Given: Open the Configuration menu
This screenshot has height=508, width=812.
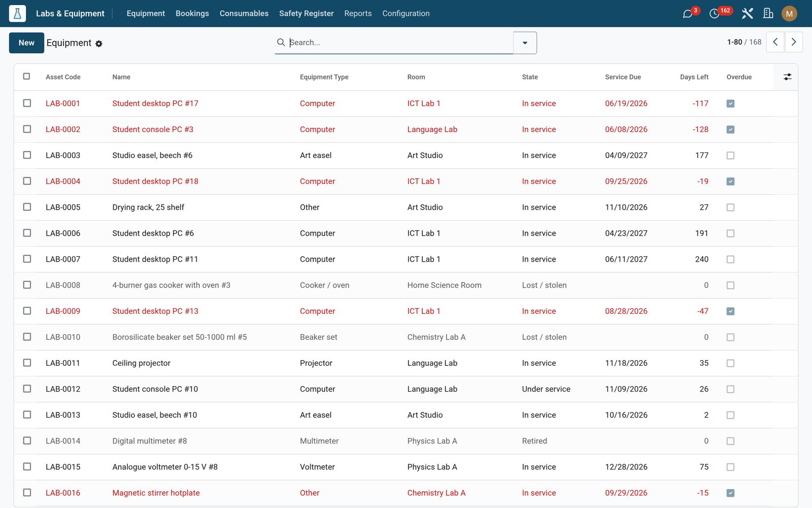Looking at the screenshot, I should 406,14.
